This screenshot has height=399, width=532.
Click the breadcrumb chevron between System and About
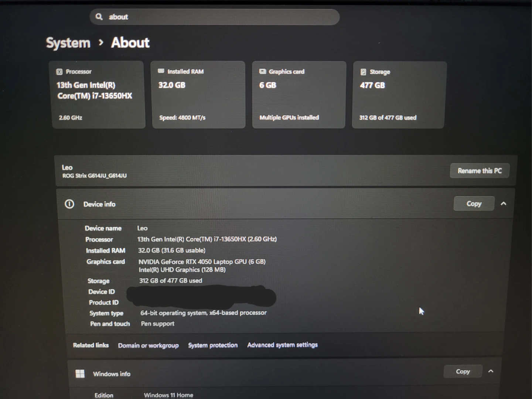point(101,43)
